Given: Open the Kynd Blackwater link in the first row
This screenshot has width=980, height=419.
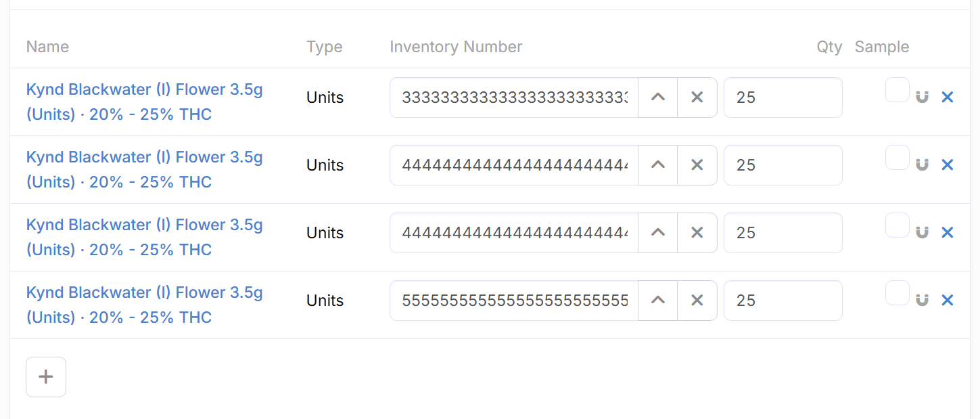Looking at the screenshot, I should 144,90.
